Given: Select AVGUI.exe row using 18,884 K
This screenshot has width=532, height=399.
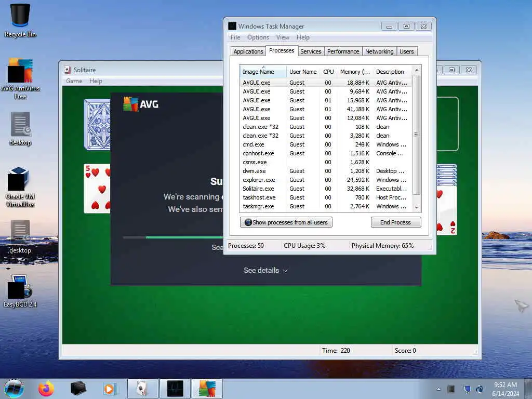Looking at the screenshot, I should pyautogui.click(x=325, y=83).
